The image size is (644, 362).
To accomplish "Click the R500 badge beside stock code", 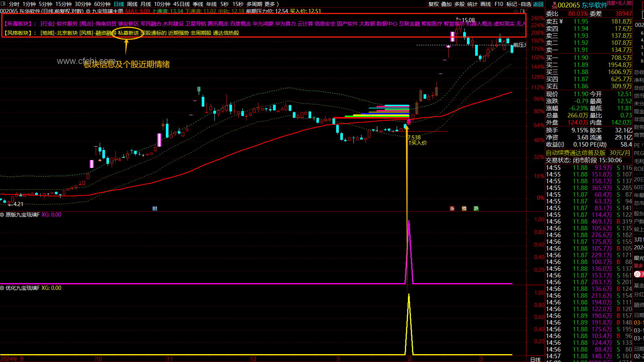I will click(x=554, y=5).
